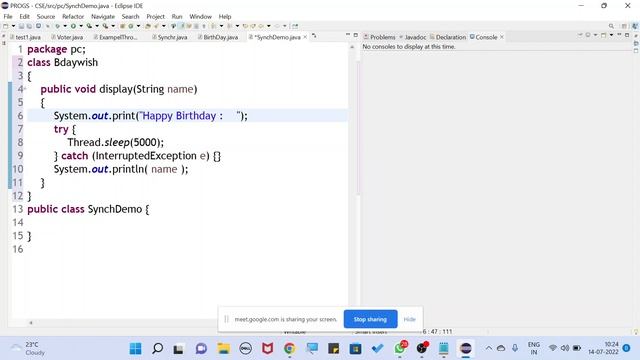Click the editor horizontal scrollbar left arrow
Viewport: 640px width, 360px height.
click(x=31, y=322)
